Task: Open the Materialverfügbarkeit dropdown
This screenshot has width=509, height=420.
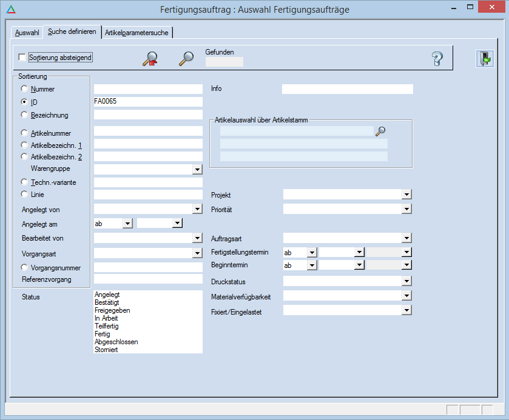Action: point(406,296)
